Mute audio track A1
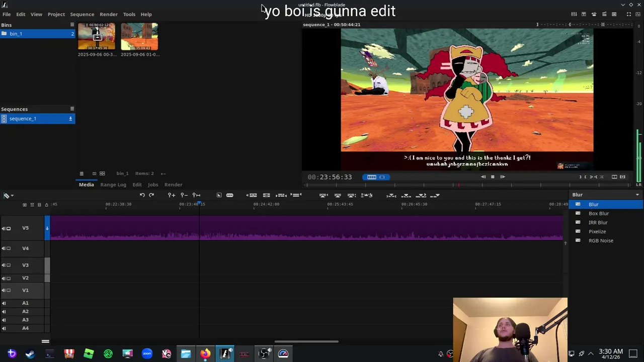This screenshot has height=362, width=644. 4,303
